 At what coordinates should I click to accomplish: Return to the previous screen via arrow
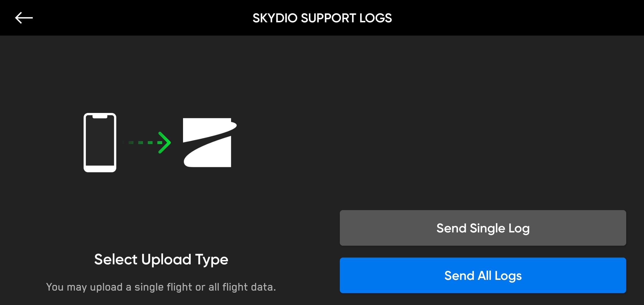[x=24, y=18]
